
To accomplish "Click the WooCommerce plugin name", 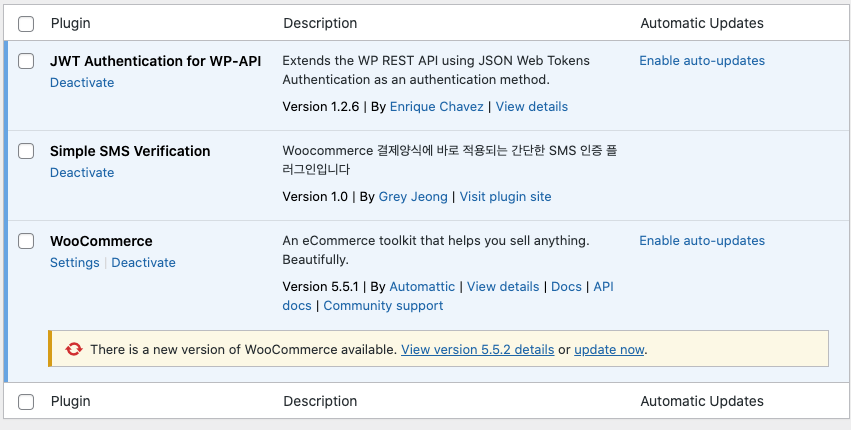I will click(101, 241).
